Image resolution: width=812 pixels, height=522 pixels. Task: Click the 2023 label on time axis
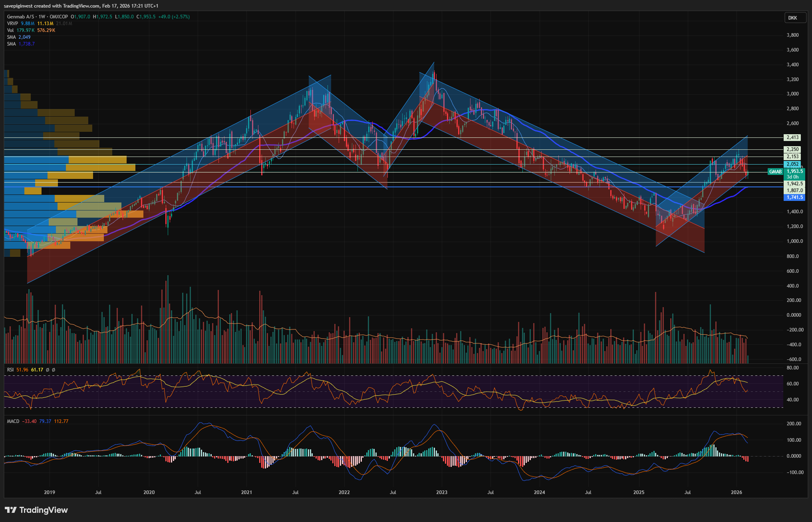pos(442,492)
